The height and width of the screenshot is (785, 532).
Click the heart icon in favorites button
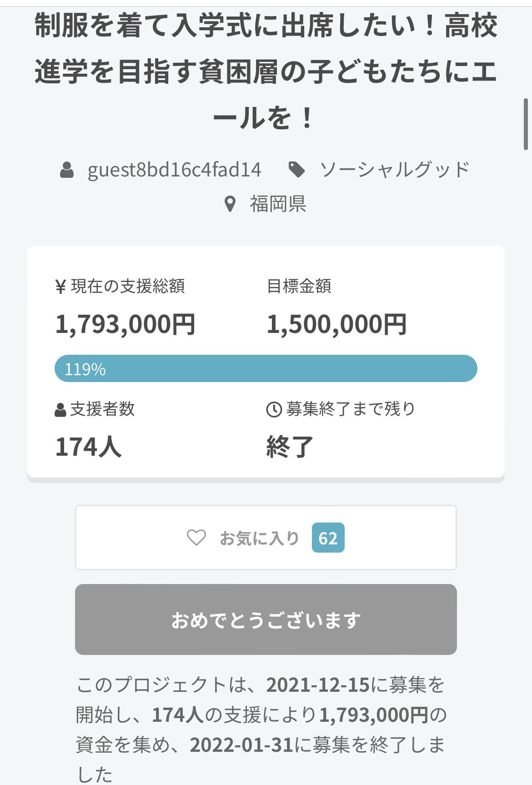point(196,538)
